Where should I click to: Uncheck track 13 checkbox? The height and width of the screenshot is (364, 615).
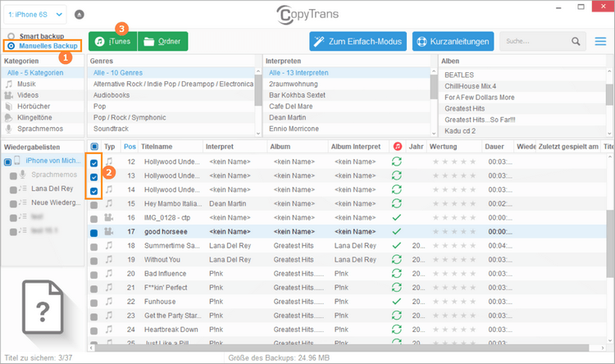tap(93, 177)
